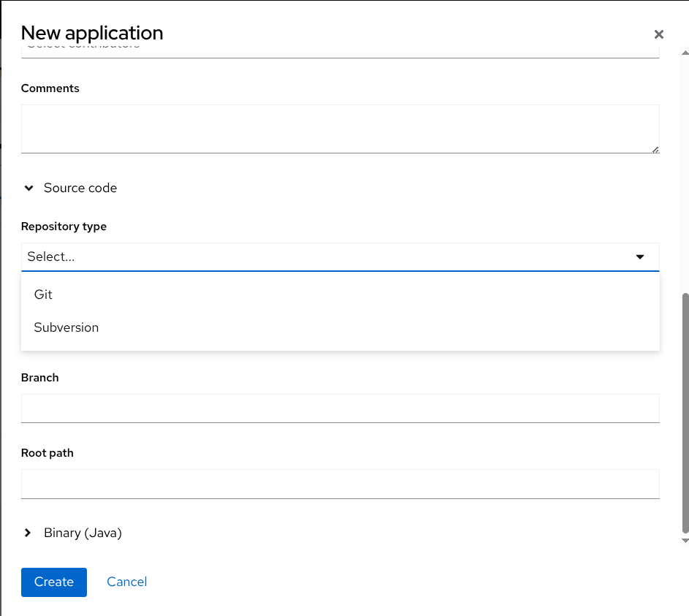Viewport: 689px width, 616px height.
Task: Choose Subversion from repository type list
Action: pyautogui.click(x=66, y=327)
